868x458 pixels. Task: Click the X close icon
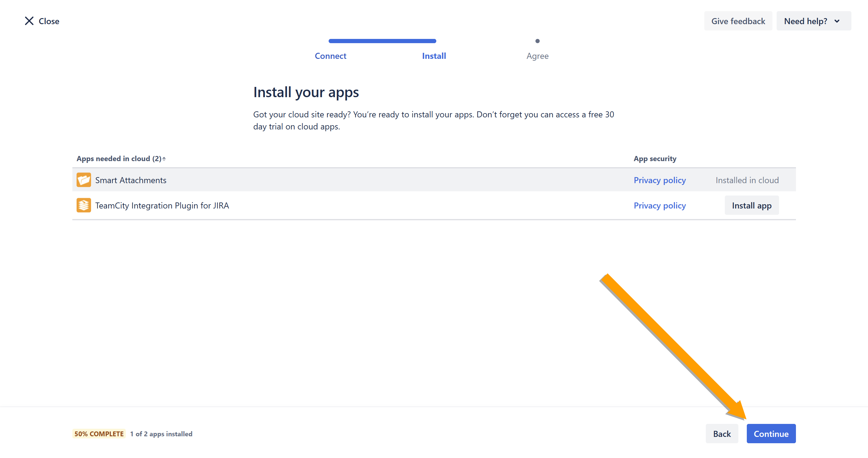click(x=29, y=21)
